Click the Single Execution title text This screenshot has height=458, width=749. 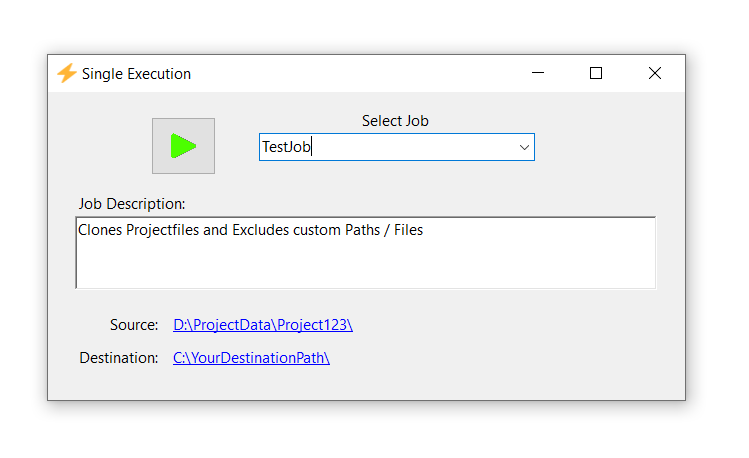136,74
